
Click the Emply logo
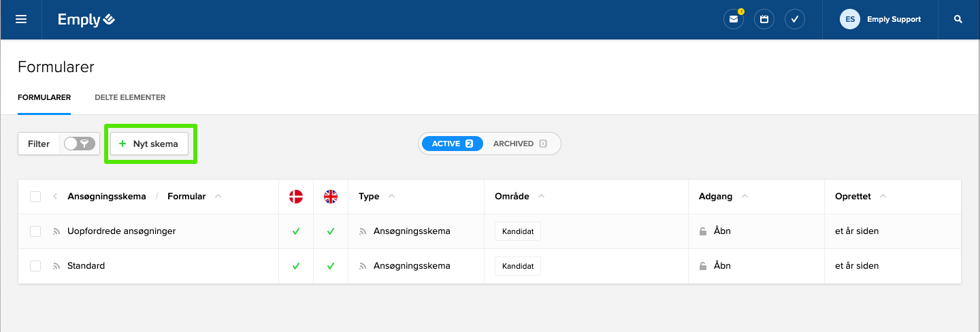86,20
